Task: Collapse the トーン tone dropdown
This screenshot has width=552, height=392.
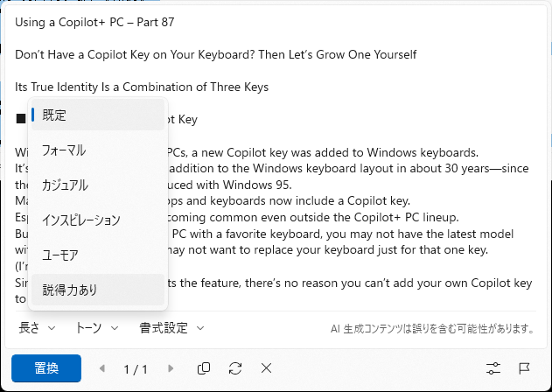Action: tap(97, 328)
